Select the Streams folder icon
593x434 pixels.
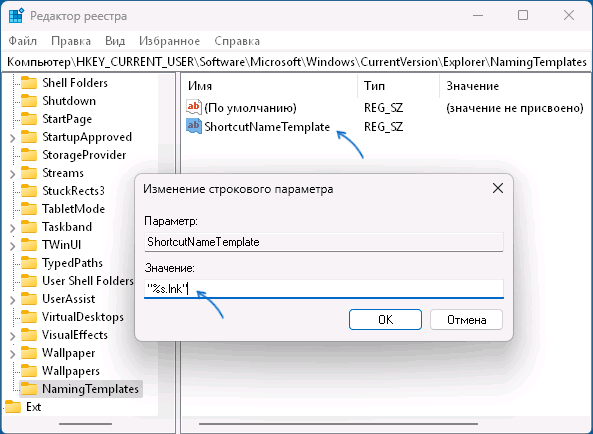(x=29, y=173)
